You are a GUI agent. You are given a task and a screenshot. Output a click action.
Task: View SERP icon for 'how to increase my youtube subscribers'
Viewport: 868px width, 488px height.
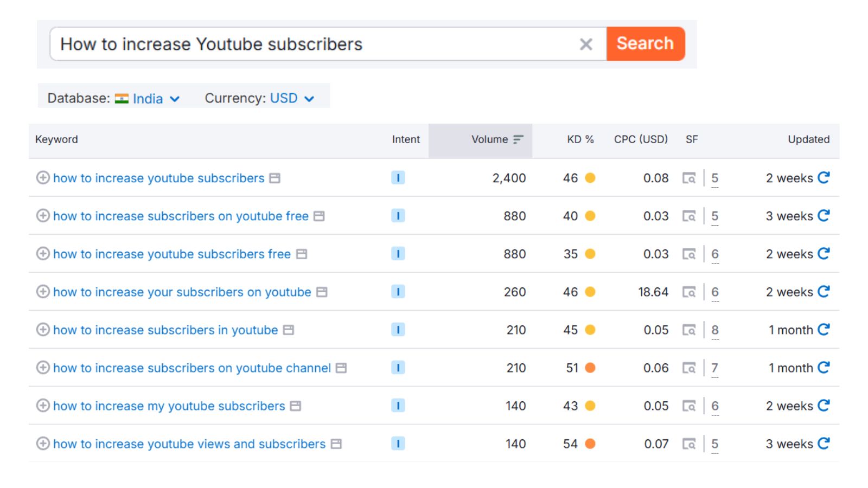click(689, 406)
